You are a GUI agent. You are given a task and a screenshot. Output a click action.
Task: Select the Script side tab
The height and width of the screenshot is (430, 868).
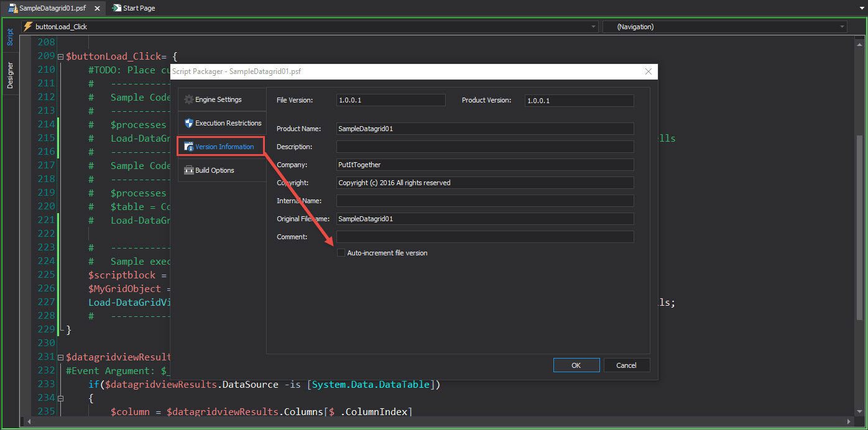tap(10, 37)
